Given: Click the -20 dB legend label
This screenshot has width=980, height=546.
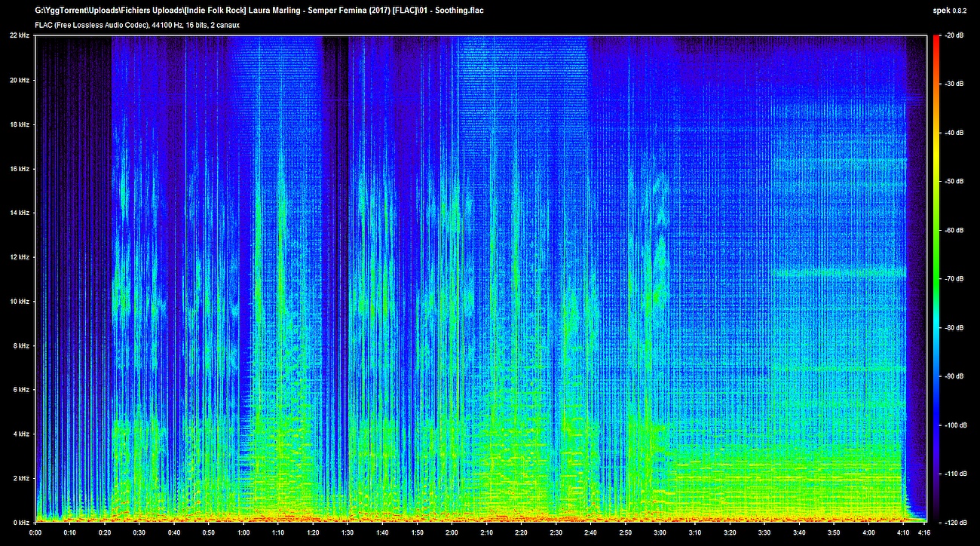Looking at the screenshot, I should (x=954, y=35).
